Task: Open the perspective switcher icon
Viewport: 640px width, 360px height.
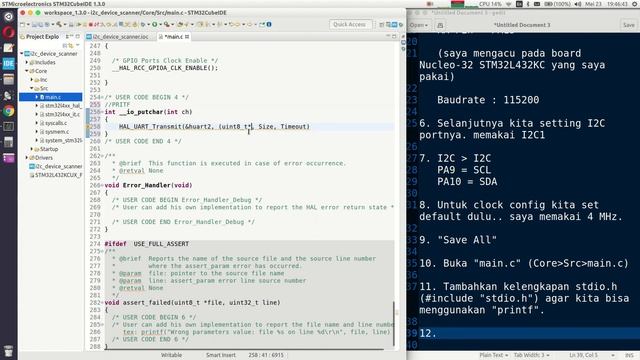Action: [382, 25]
